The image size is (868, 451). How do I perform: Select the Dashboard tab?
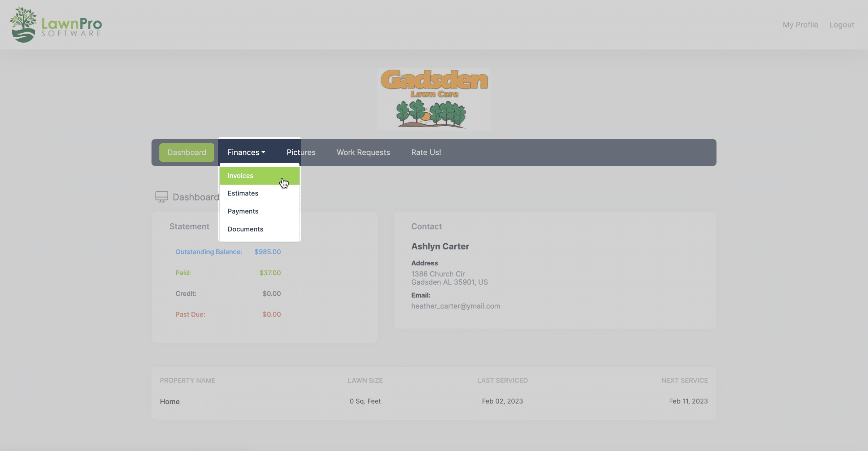(187, 152)
